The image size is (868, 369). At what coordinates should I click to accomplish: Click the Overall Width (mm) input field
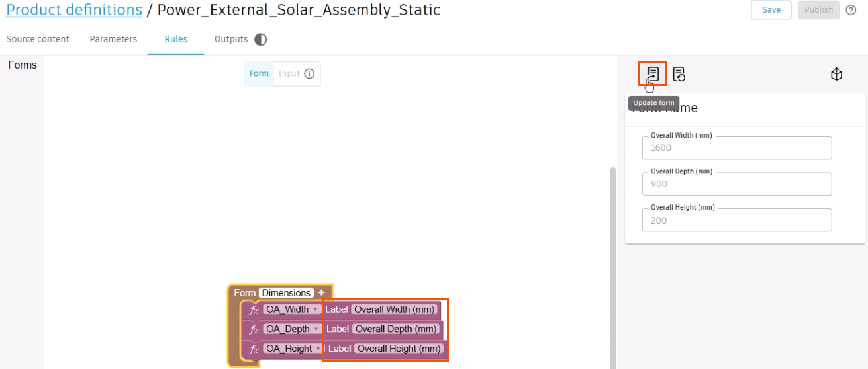click(x=736, y=148)
